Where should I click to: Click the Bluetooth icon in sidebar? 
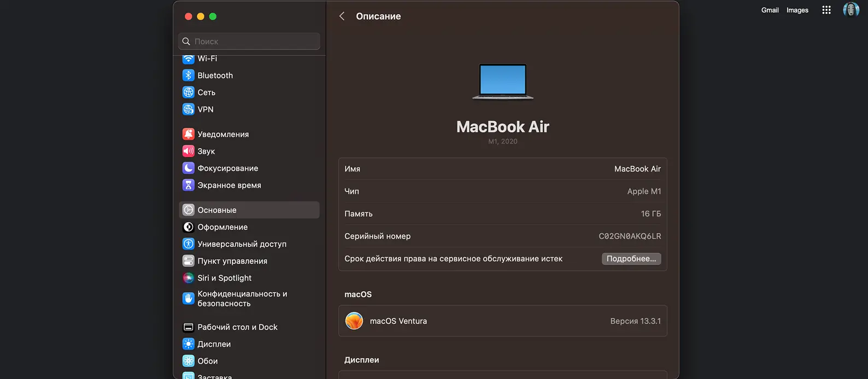(188, 75)
